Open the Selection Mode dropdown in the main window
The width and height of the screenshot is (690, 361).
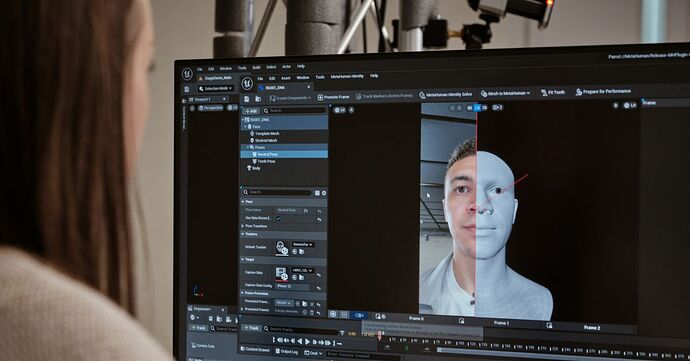point(215,88)
